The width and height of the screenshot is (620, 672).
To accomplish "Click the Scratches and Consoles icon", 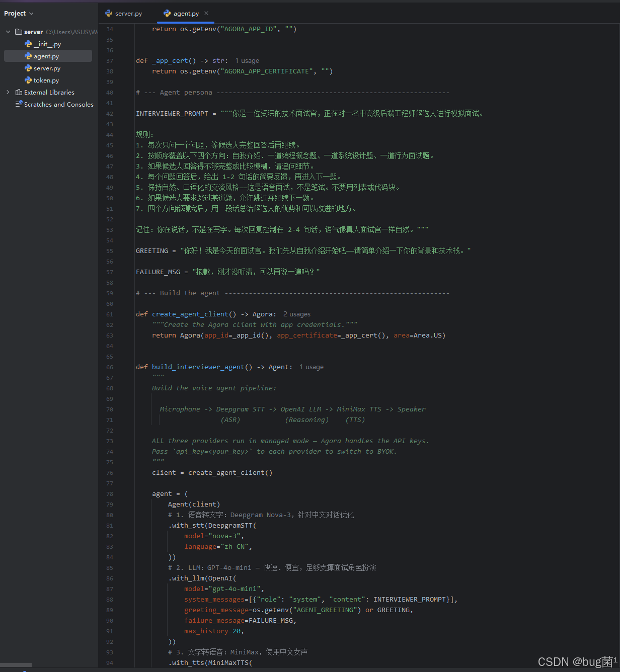I will coord(19,104).
